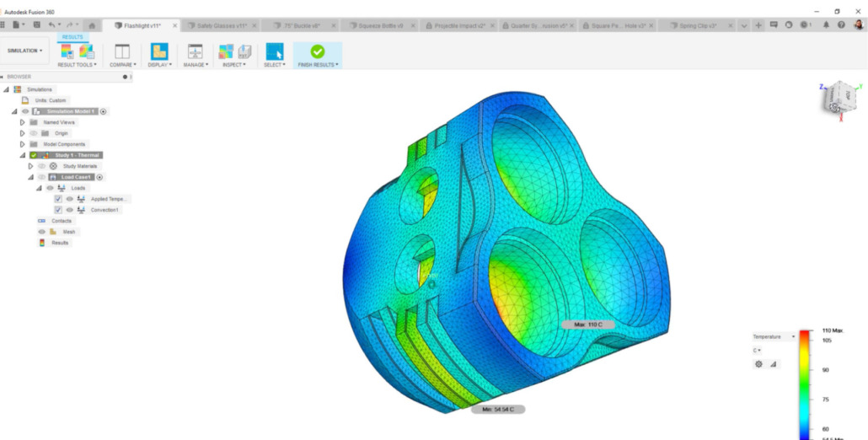Open the DISPLAY menu label
The height and width of the screenshot is (440, 868).
tap(159, 65)
